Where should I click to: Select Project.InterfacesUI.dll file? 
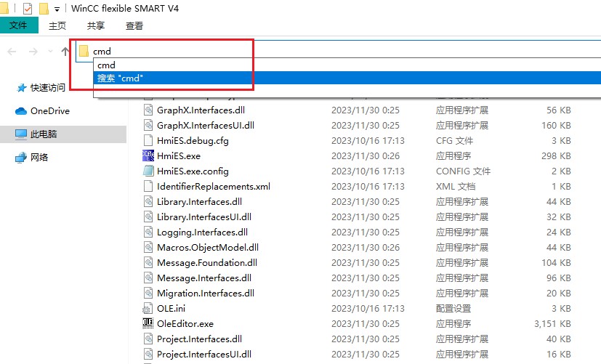pos(204,355)
